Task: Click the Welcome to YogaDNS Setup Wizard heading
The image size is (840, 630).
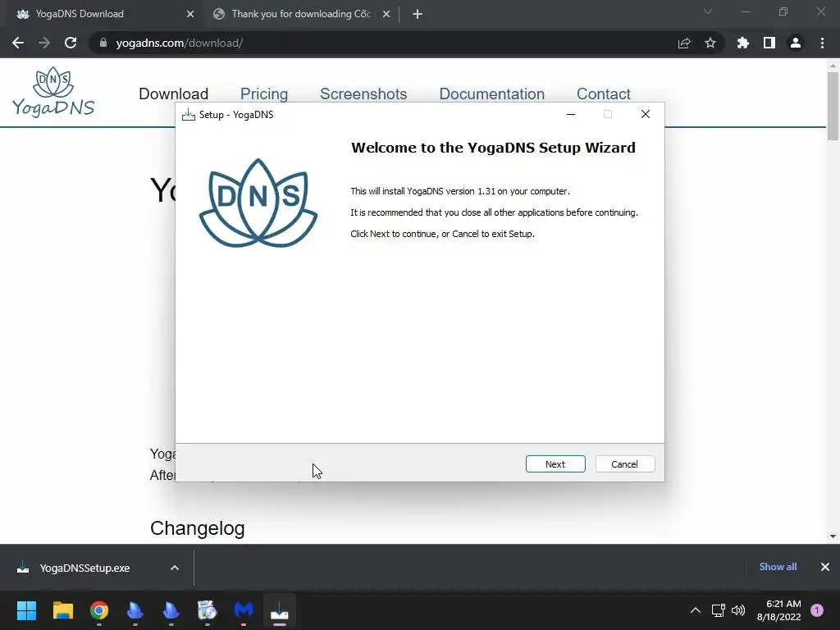Action: point(493,148)
